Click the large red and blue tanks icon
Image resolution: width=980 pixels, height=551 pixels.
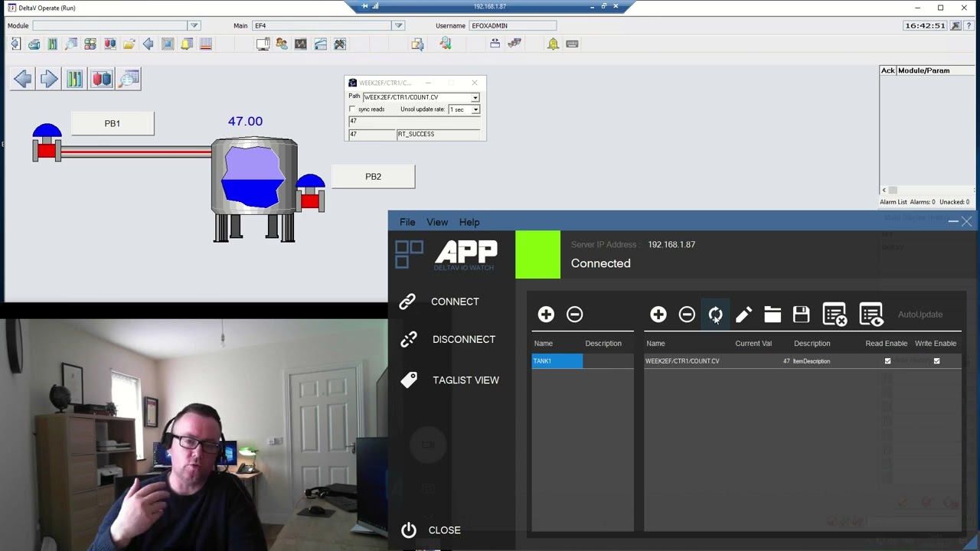[x=102, y=79]
